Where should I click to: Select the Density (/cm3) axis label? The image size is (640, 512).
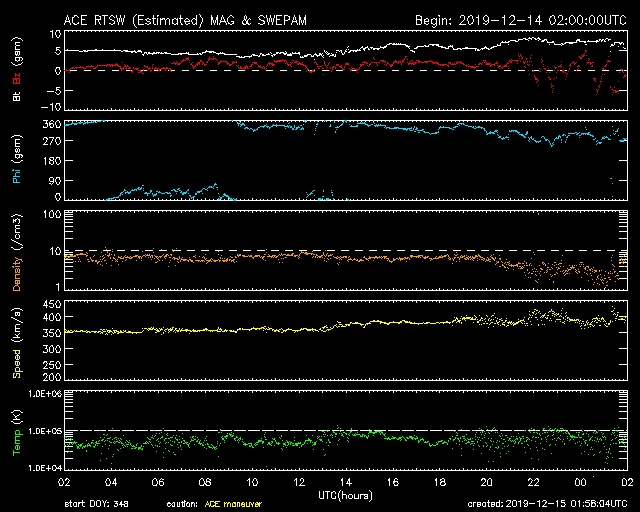(x=17, y=252)
